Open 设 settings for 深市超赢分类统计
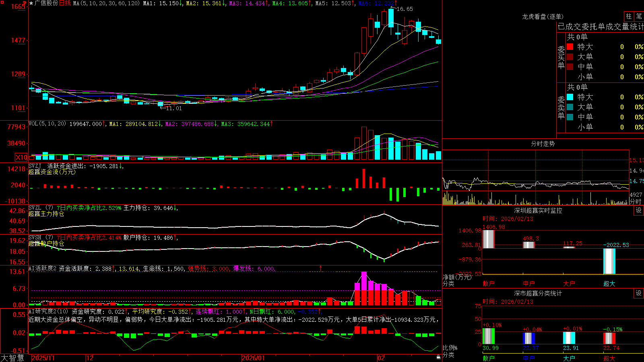The height and width of the screenshot is (362, 644). (639, 293)
